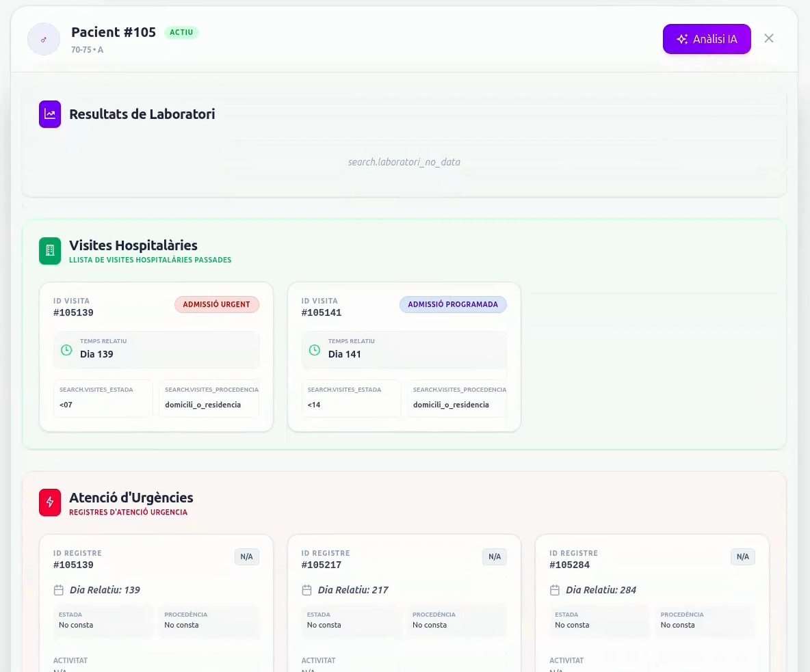Viewport: 810px width, 672px height.
Task: Click the Resultats de Laboratori chart icon
Action: coord(50,114)
